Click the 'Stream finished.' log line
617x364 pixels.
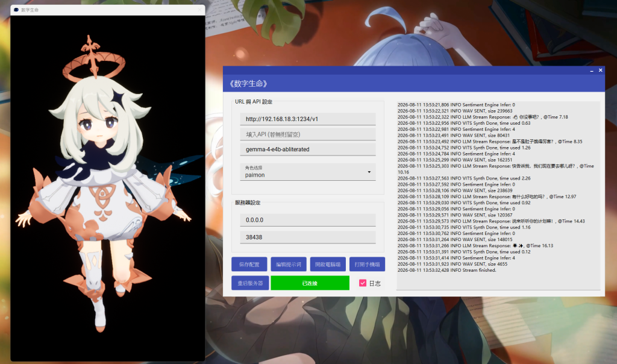tap(446, 271)
